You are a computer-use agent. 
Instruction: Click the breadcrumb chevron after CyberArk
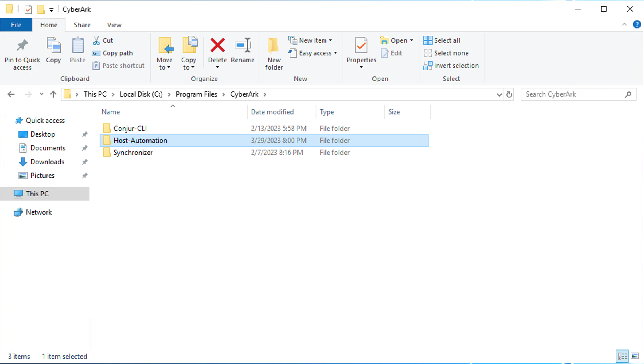[x=265, y=94]
